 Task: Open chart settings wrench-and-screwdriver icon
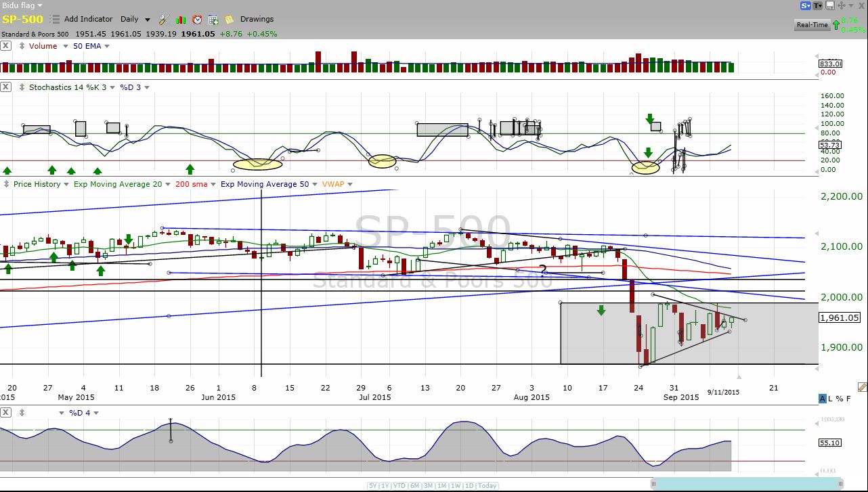[x=165, y=20]
